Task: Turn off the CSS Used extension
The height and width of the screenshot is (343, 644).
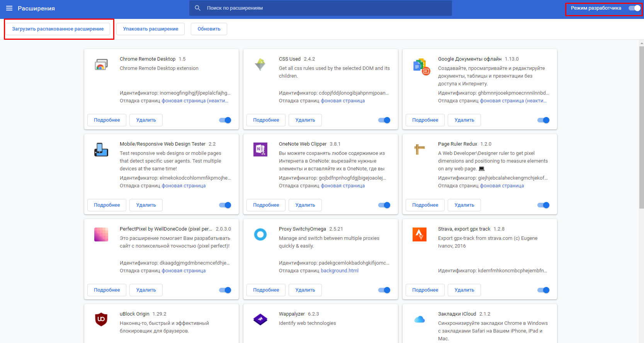Action: (x=384, y=120)
